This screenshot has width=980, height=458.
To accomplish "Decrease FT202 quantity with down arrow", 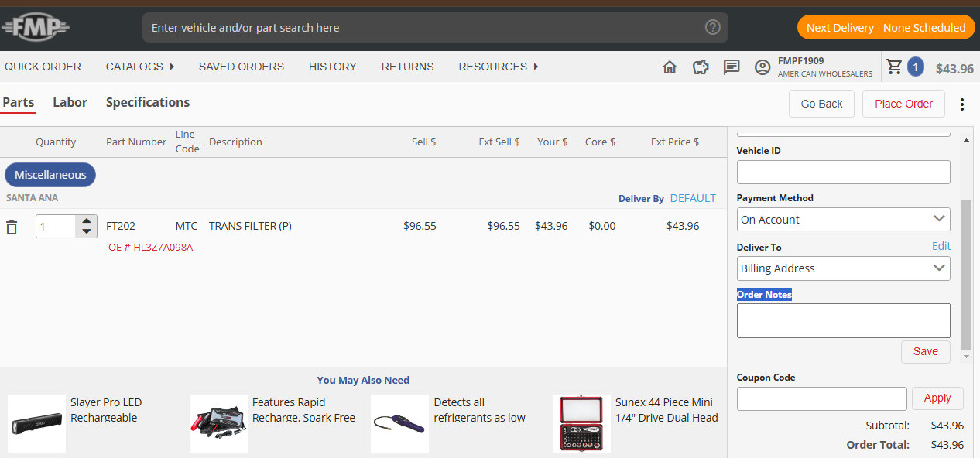I will coord(87,232).
